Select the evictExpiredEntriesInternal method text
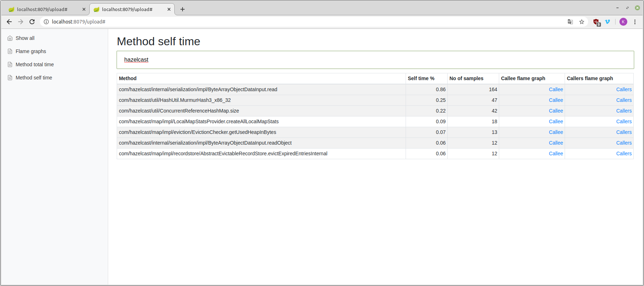 click(x=223, y=154)
